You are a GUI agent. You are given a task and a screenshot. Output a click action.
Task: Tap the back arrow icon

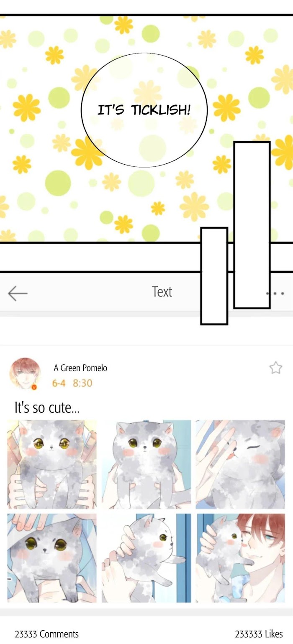coord(18,293)
